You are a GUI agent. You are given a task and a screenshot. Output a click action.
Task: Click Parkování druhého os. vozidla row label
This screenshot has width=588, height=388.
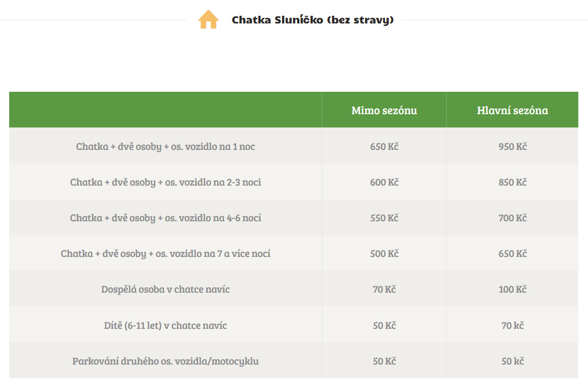[166, 361]
